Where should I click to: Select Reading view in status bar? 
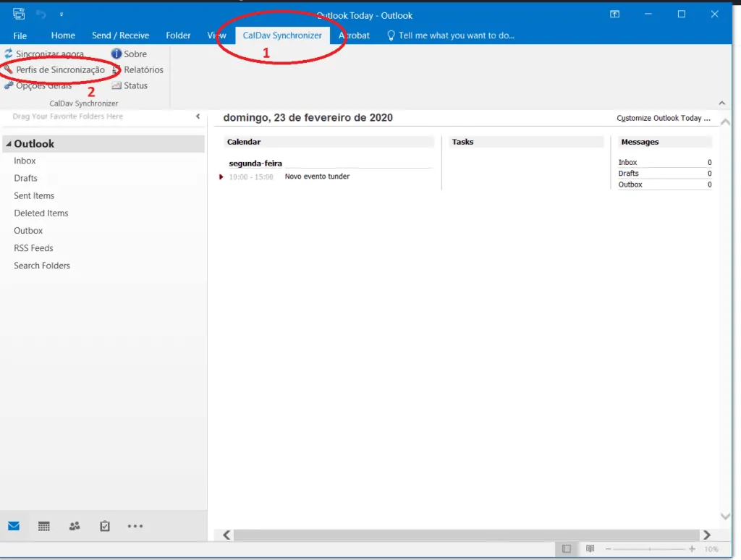click(590, 548)
